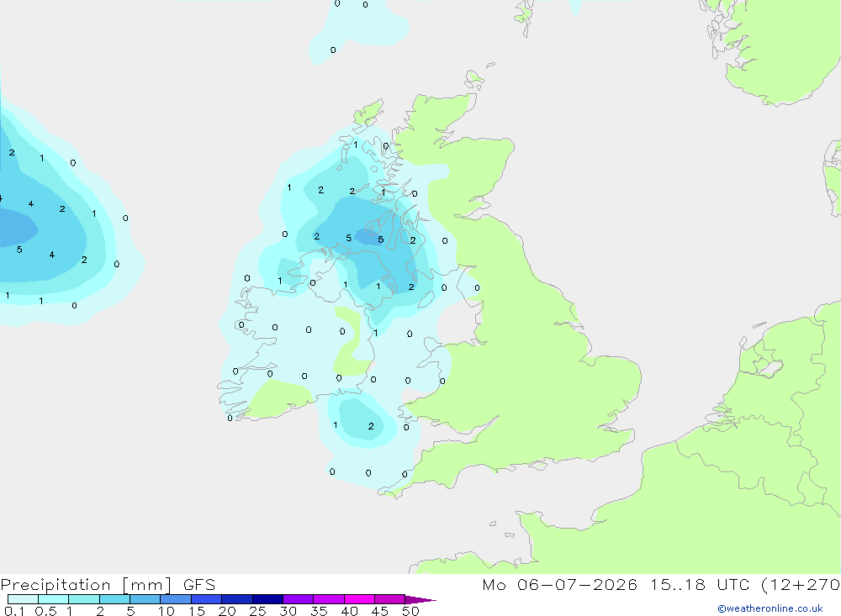Click the legend label '0.5'

(45, 611)
